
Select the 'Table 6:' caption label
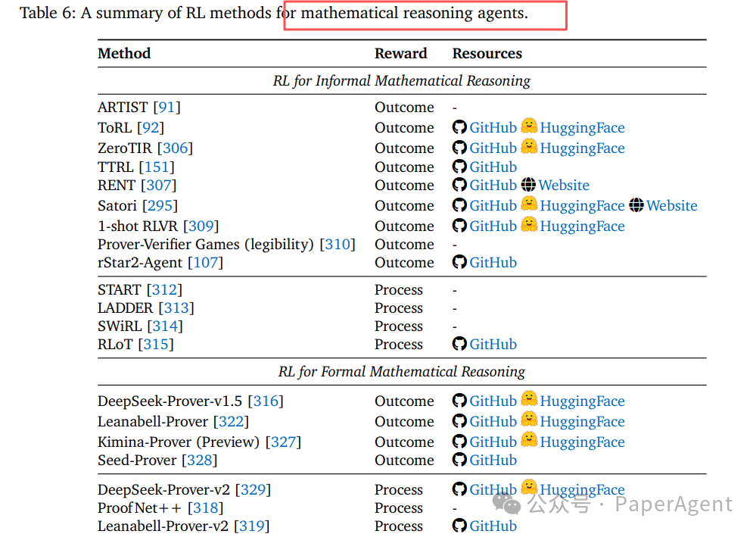tap(48, 13)
